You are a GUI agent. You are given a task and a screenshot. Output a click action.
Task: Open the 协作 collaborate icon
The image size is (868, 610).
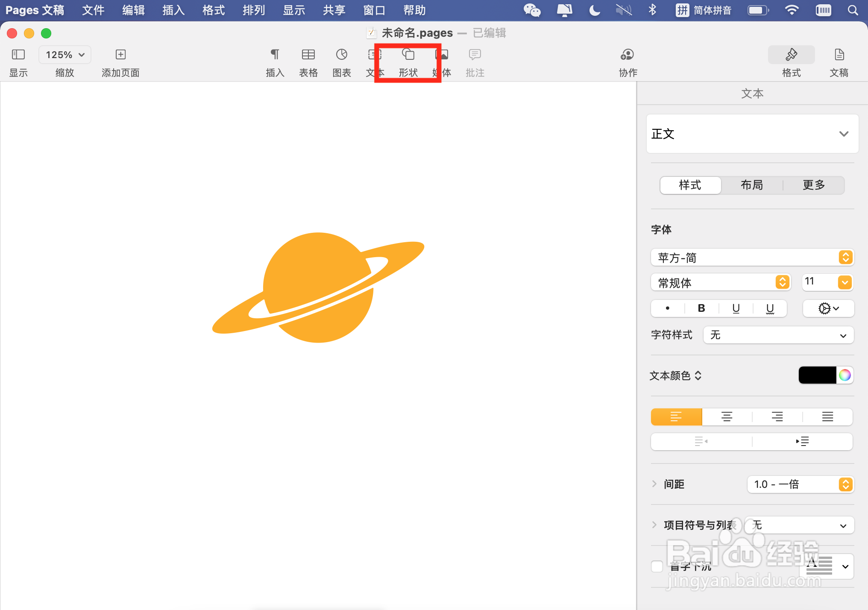click(x=627, y=55)
